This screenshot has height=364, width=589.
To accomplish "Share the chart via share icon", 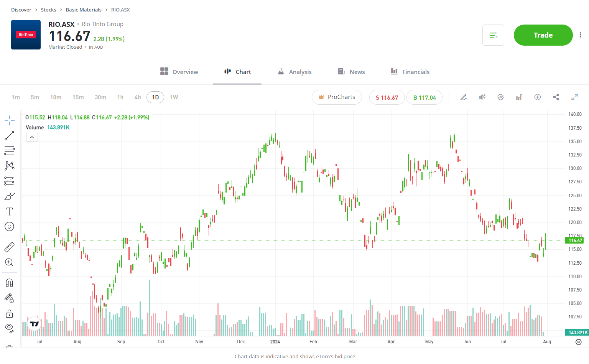I will tap(556, 97).
